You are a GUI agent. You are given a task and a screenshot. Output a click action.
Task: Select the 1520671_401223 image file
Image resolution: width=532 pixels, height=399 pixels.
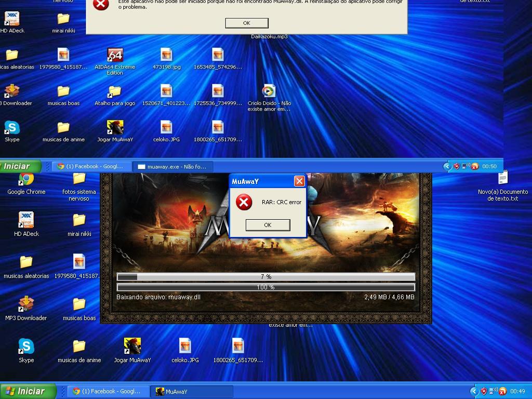pos(166,92)
